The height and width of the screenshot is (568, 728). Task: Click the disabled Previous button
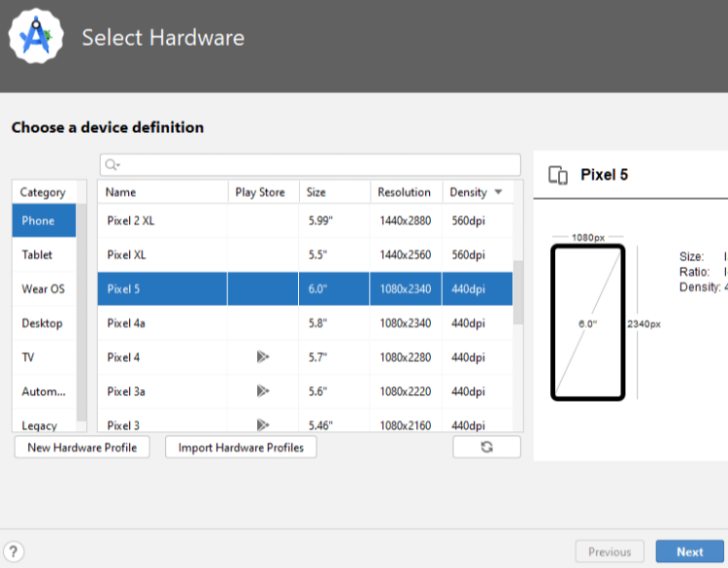pyautogui.click(x=610, y=551)
